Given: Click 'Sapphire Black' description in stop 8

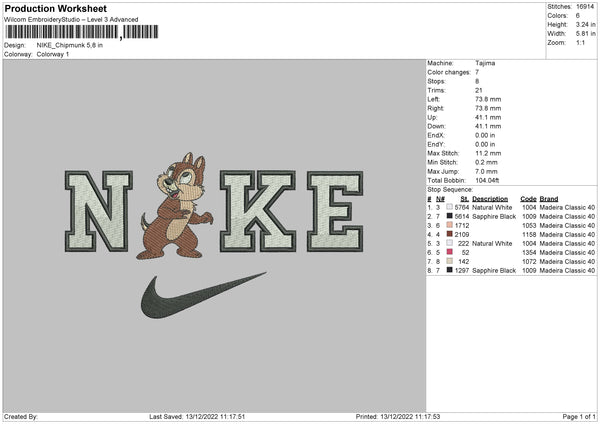Looking at the screenshot, I should [494, 271].
